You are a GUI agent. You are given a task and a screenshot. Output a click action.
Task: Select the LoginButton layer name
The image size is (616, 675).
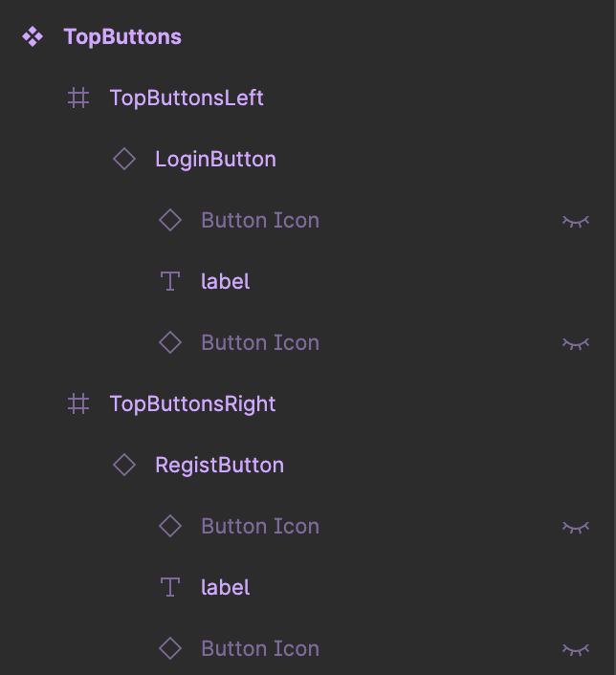coord(215,159)
